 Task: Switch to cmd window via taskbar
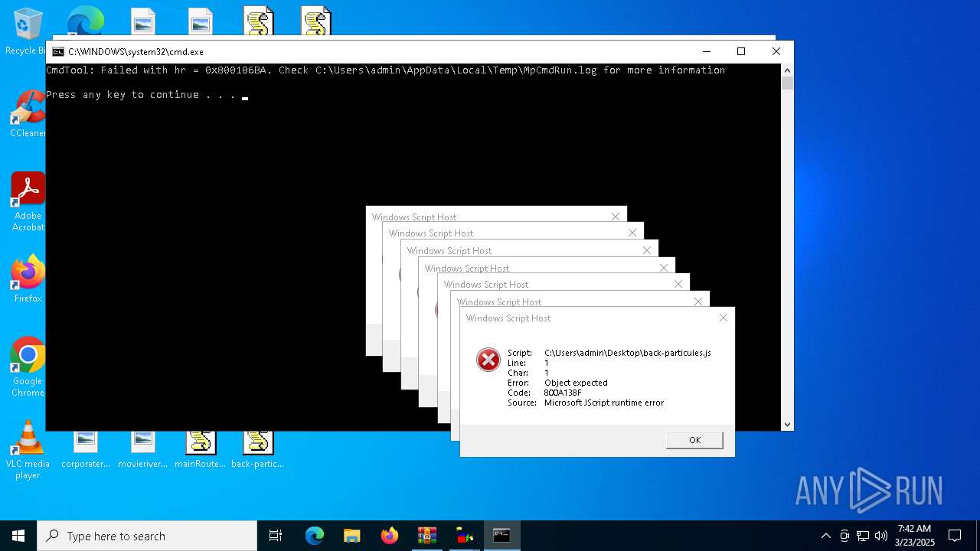pyautogui.click(x=501, y=536)
